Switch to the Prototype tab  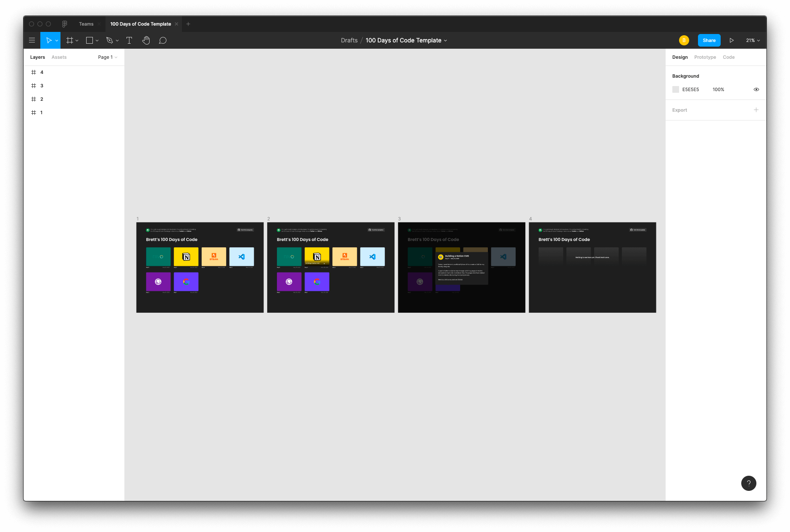(705, 57)
